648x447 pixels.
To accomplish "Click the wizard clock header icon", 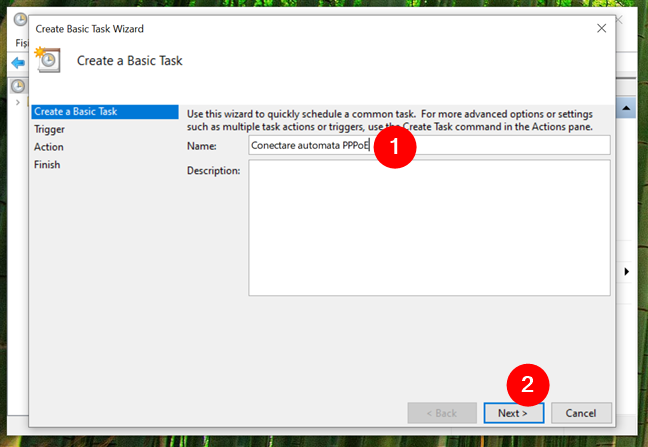I will pos(48,60).
